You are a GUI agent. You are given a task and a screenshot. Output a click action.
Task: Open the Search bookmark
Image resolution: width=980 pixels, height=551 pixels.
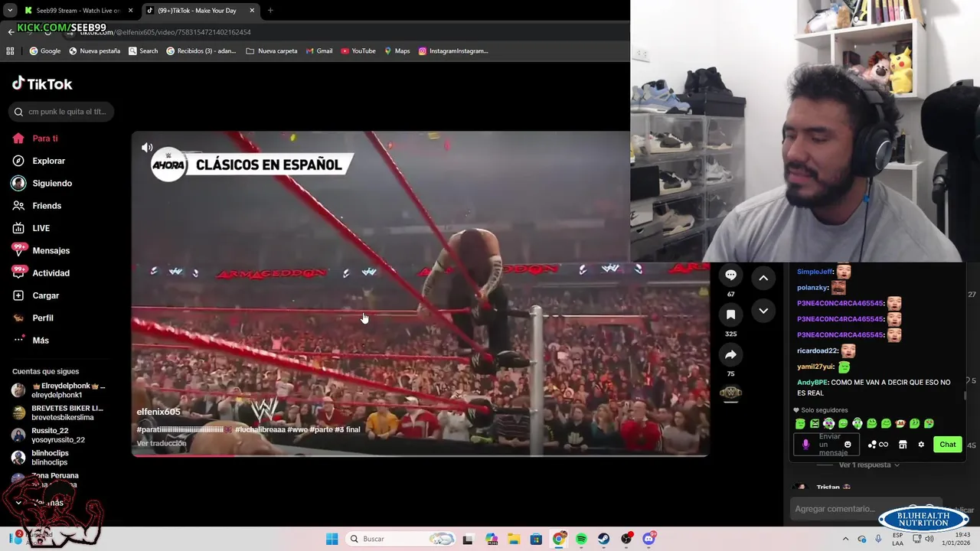[143, 51]
